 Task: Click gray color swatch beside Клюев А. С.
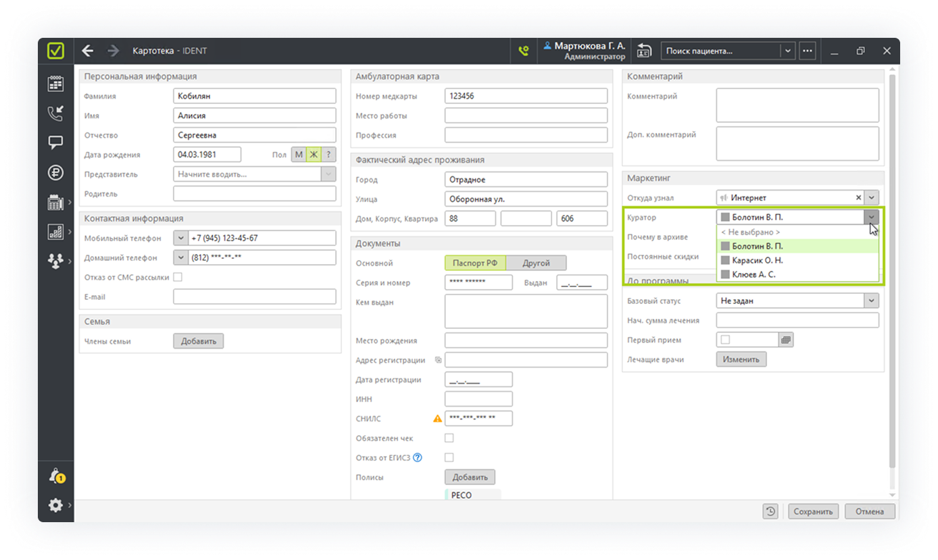click(726, 274)
